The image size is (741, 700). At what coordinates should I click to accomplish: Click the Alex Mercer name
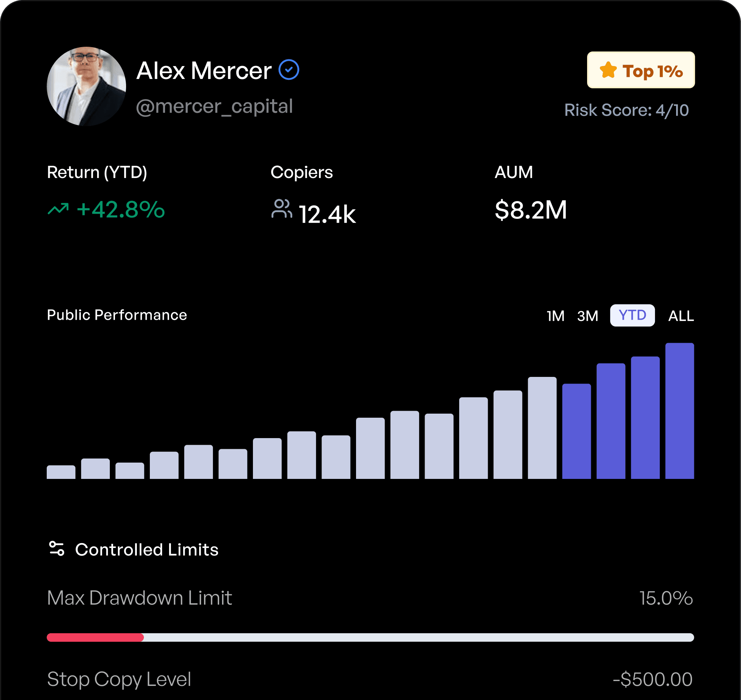204,70
